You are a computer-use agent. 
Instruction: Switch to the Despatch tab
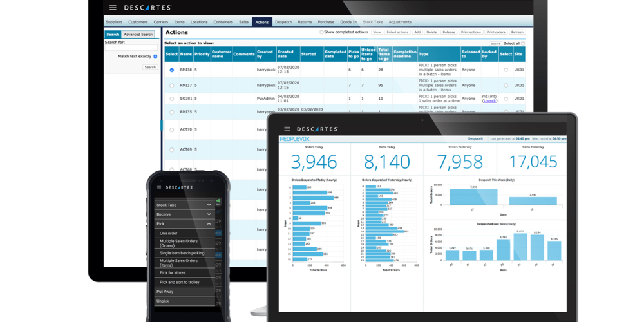coord(283,22)
